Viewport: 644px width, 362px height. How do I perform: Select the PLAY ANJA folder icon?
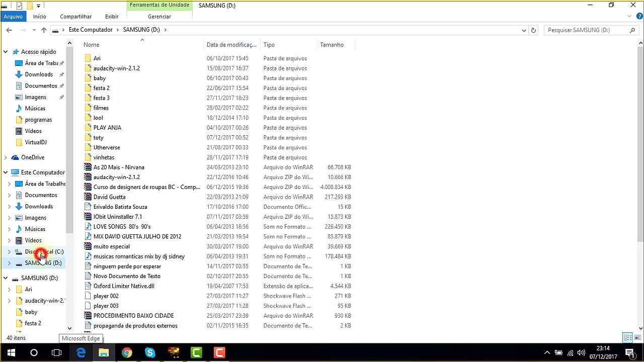(x=88, y=128)
